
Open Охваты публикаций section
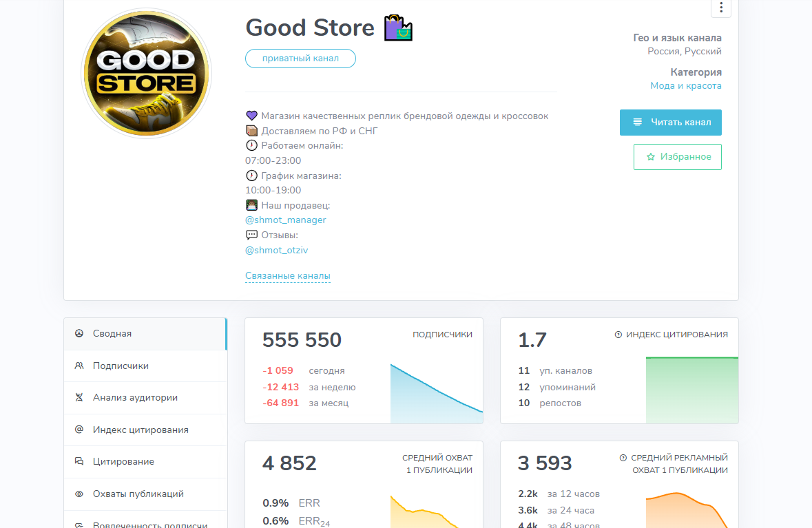click(145, 494)
